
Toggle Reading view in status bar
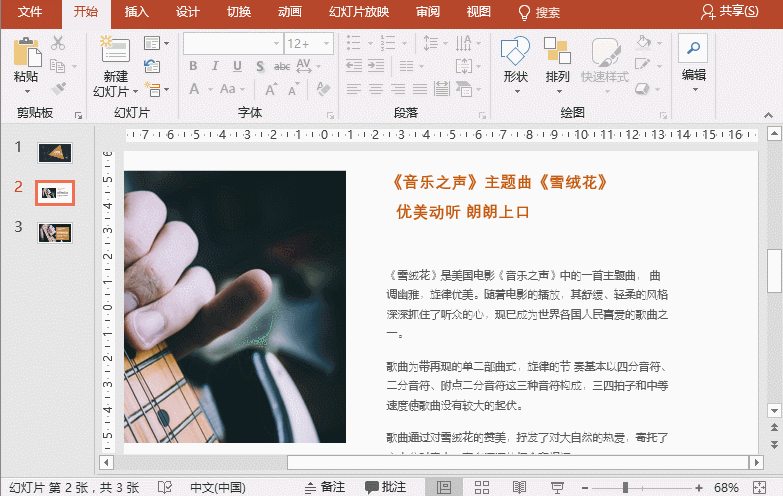[520, 487]
